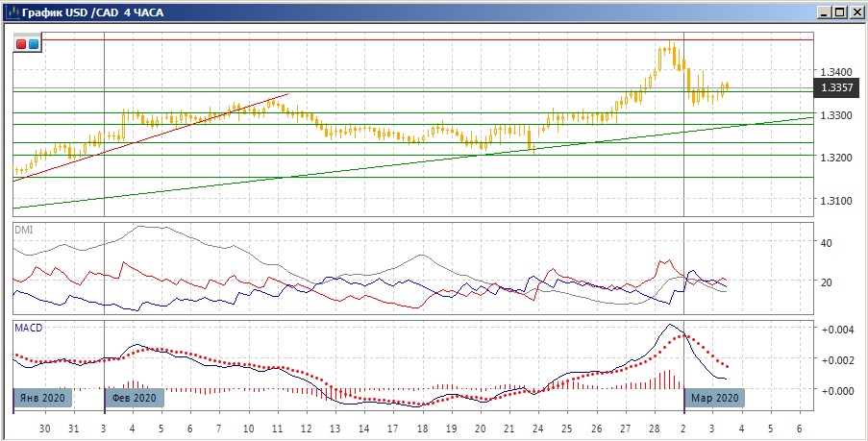Click the MACD scale value +0.004
The width and height of the screenshot is (868, 441).
coord(834,330)
